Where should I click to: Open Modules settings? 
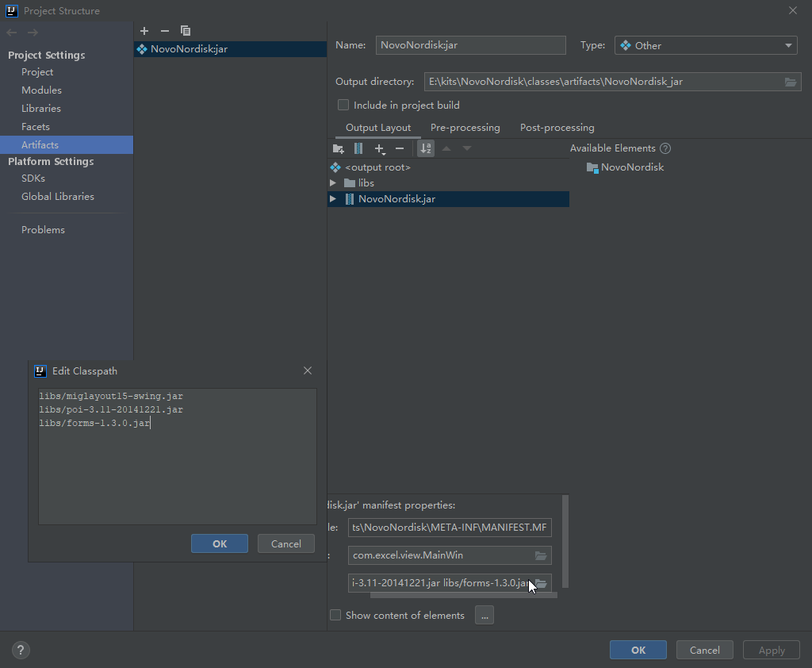[41, 90]
